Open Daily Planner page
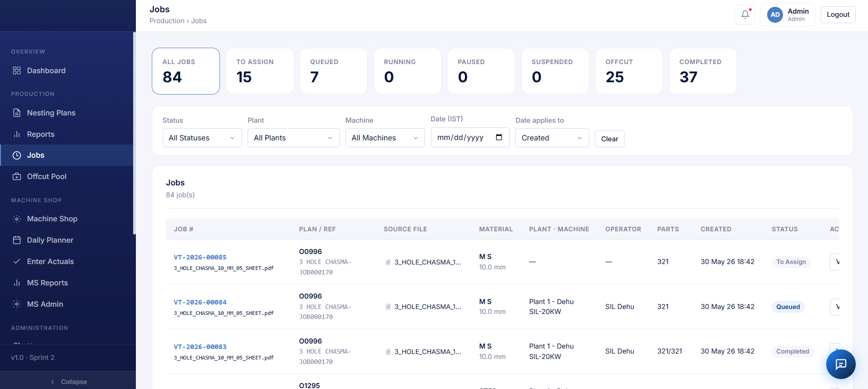Viewport: 868px width, 389px height. tap(66, 240)
